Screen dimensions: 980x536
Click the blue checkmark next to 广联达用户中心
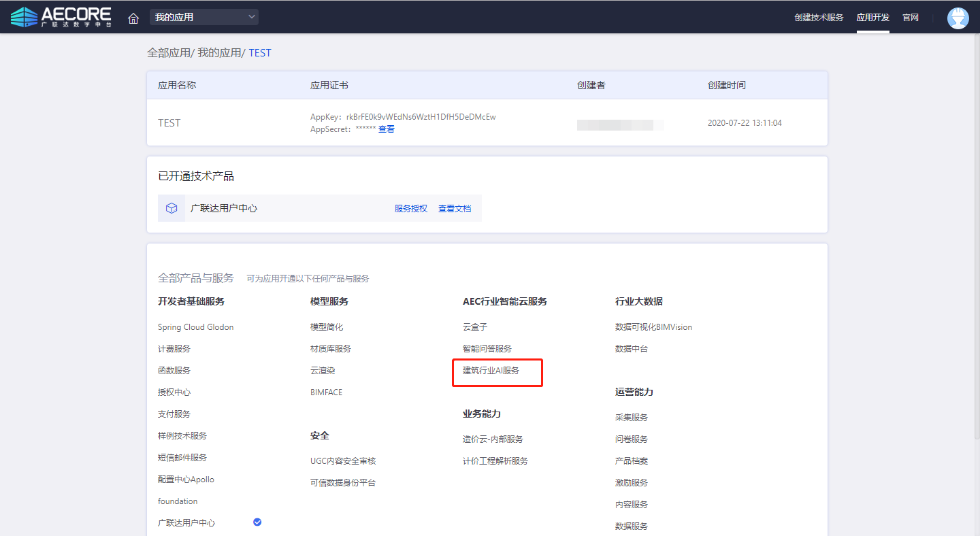[x=257, y=522]
